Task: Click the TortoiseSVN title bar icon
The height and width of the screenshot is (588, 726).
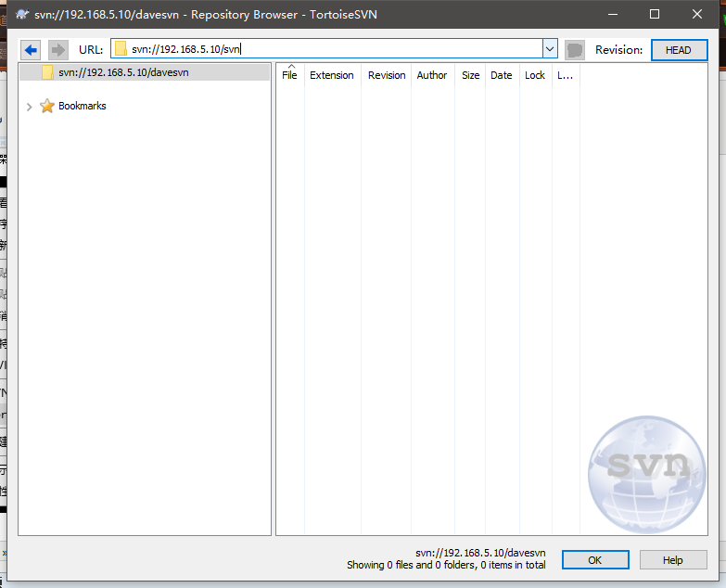Action: 22,14
